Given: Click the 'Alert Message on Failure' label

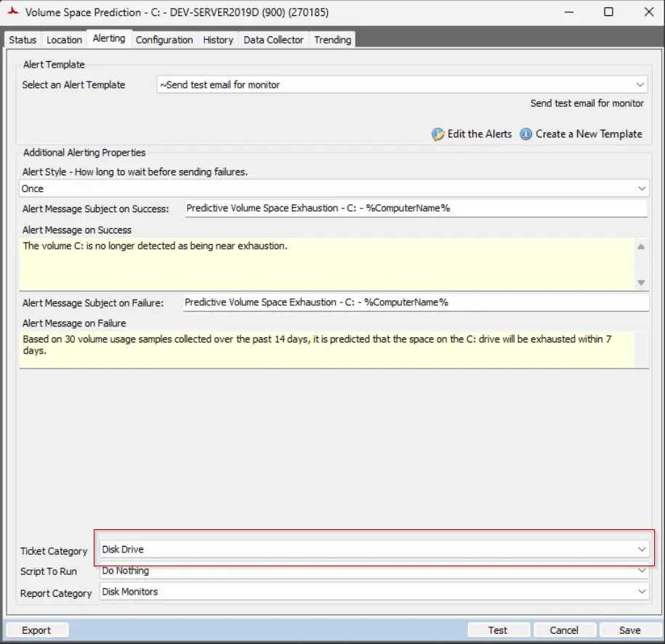Looking at the screenshot, I should point(74,323).
